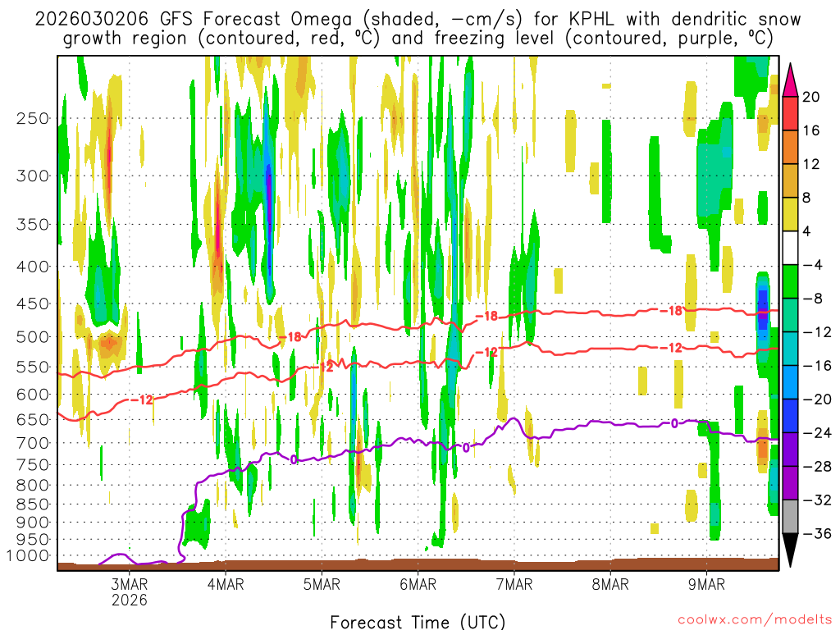This screenshot has height=630, width=840.
Task: Pick the gray colorbar segment above -36
Action: [x=792, y=517]
